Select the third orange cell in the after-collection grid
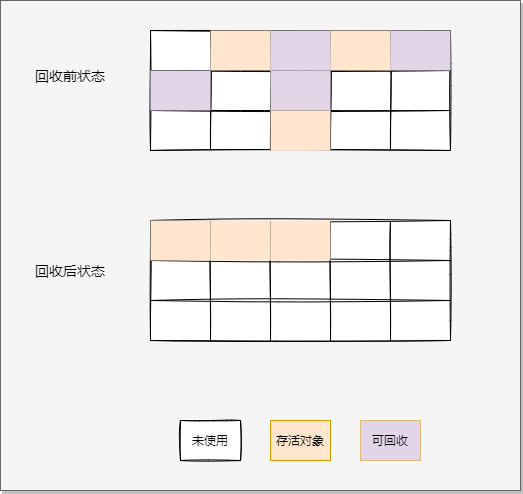 301,240
